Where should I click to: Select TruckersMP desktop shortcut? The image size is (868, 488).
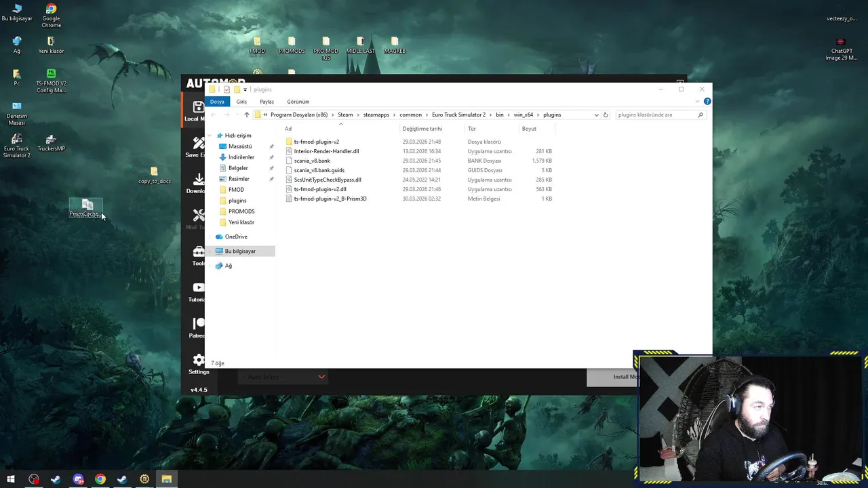pos(51,143)
